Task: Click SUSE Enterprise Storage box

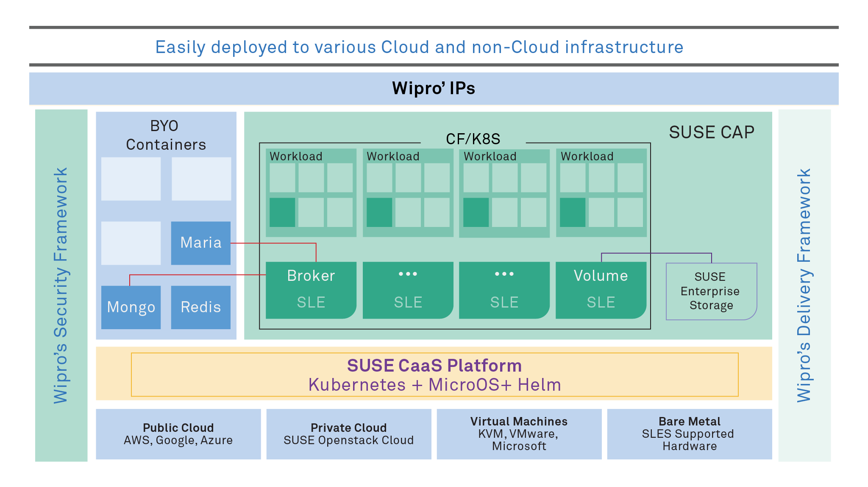Action: pyautogui.click(x=711, y=291)
